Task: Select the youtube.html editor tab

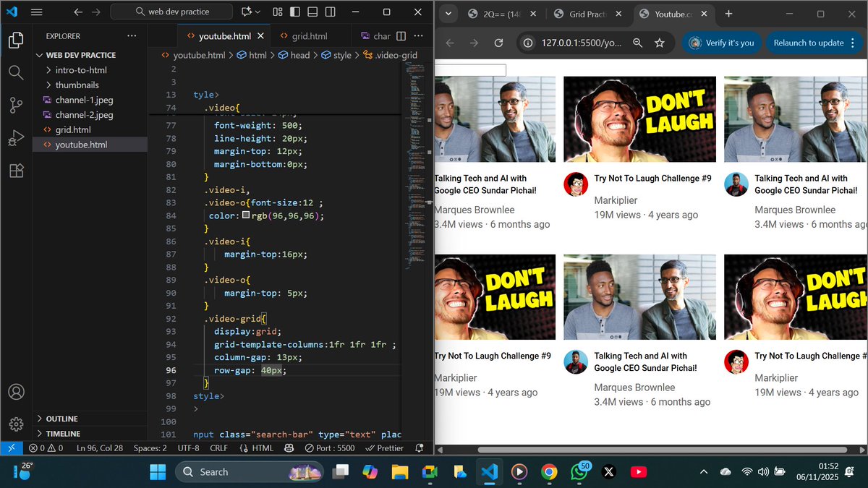Action: tap(225, 36)
